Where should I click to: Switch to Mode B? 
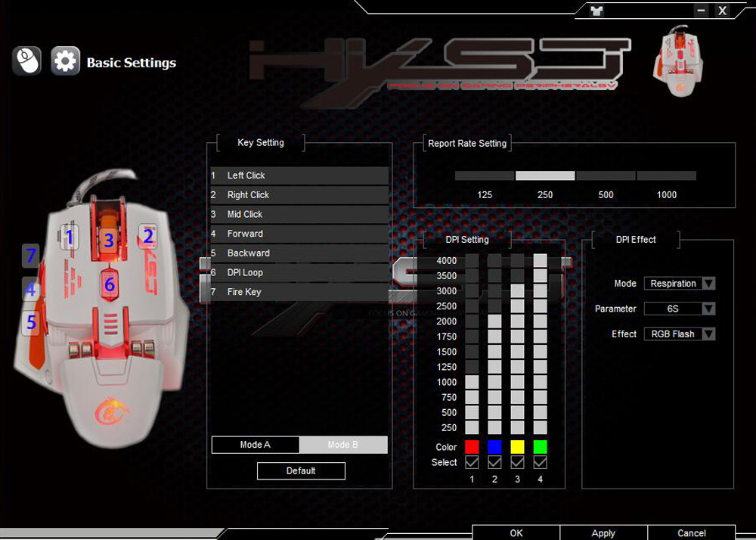pyautogui.click(x=343, y=445)
